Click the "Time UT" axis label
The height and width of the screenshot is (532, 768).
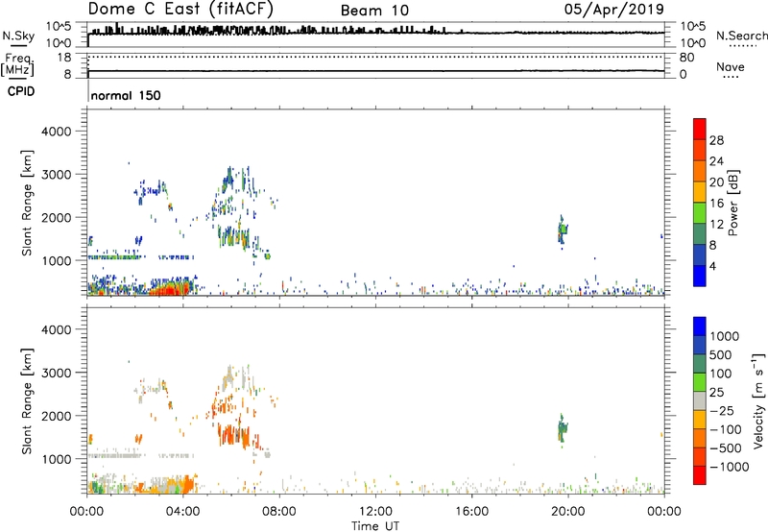click(x=375, y=526)
